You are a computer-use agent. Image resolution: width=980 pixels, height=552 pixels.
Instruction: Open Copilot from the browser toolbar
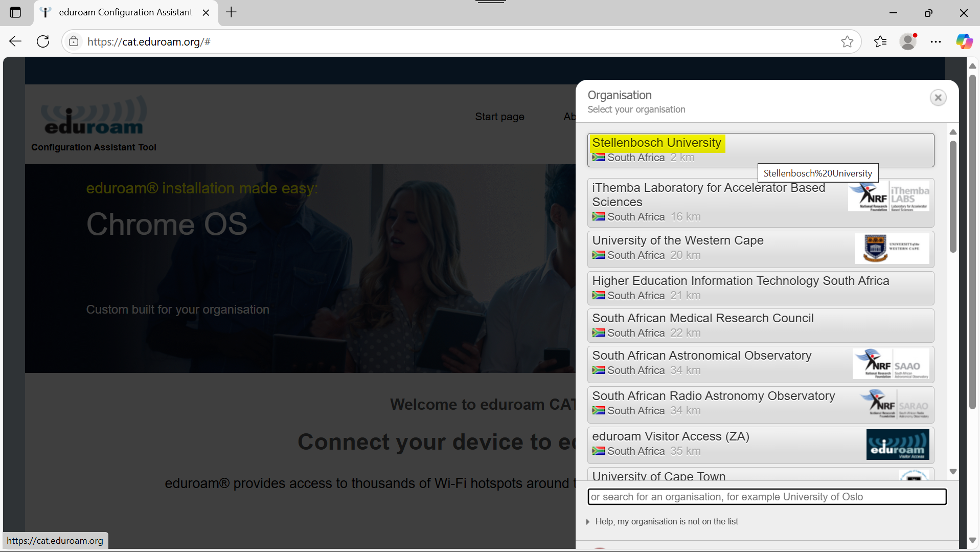(964, 42)
